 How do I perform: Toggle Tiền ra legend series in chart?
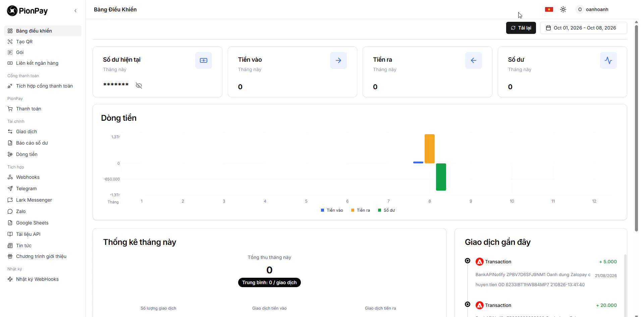tap(360, 210)
